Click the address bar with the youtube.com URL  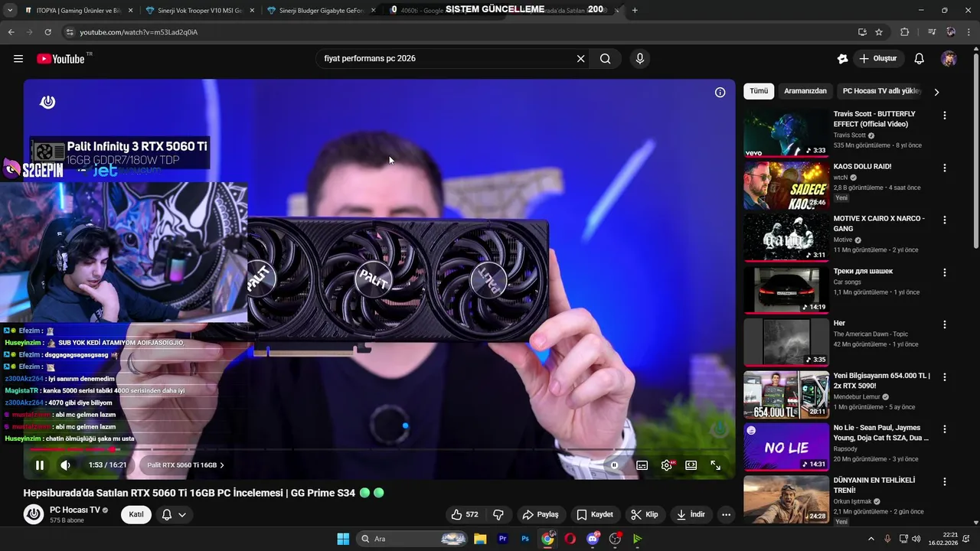coord(459,32)
